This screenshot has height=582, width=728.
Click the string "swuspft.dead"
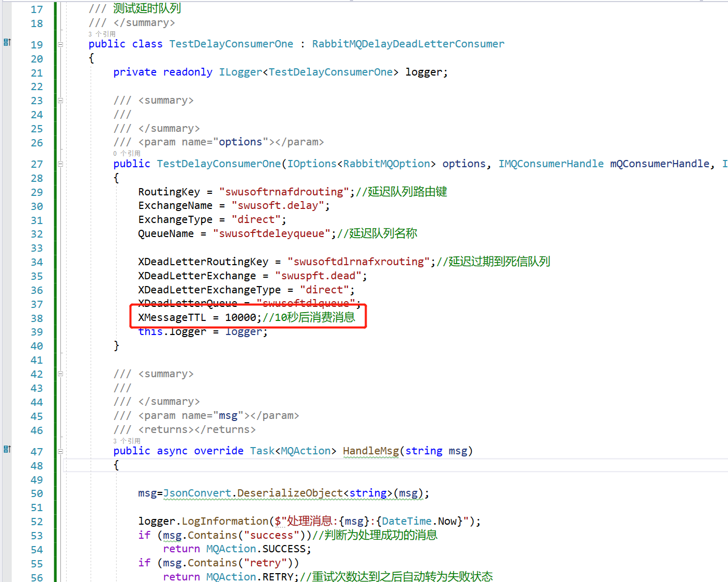[x=319, y=276]
